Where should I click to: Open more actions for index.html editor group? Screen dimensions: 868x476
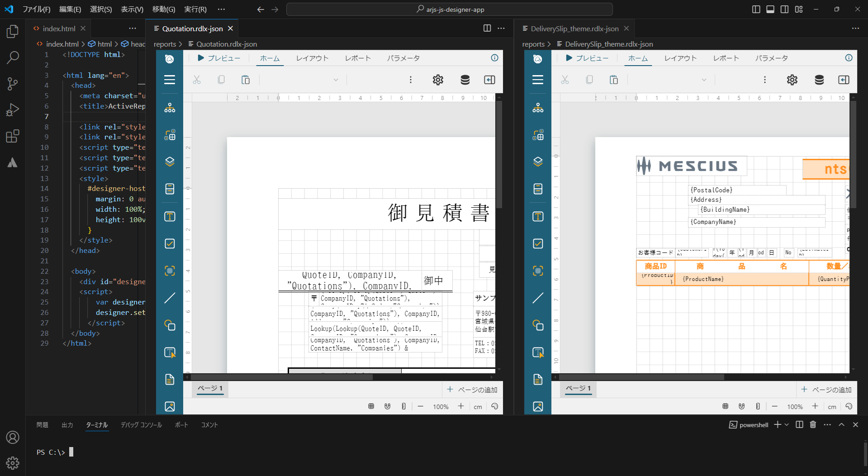point(133,28)
